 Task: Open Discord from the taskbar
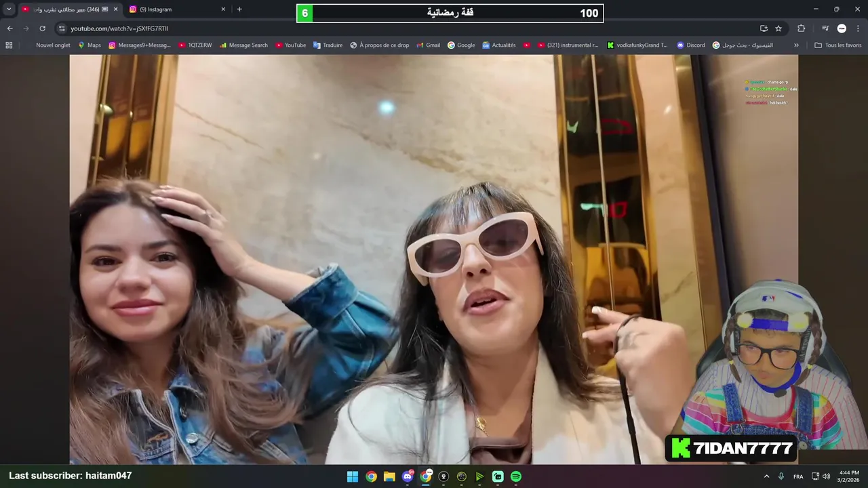[x=408, y=476]
